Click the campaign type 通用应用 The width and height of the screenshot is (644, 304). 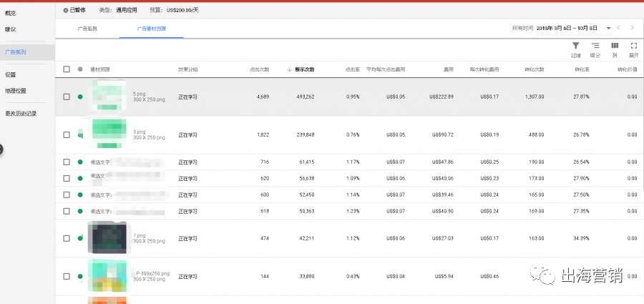(x=128, y=10)
